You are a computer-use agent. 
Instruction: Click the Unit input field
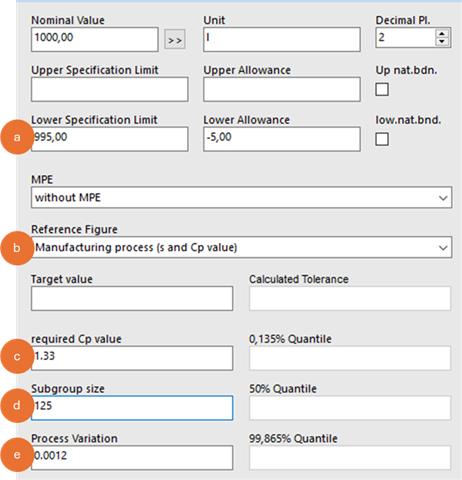282,40
